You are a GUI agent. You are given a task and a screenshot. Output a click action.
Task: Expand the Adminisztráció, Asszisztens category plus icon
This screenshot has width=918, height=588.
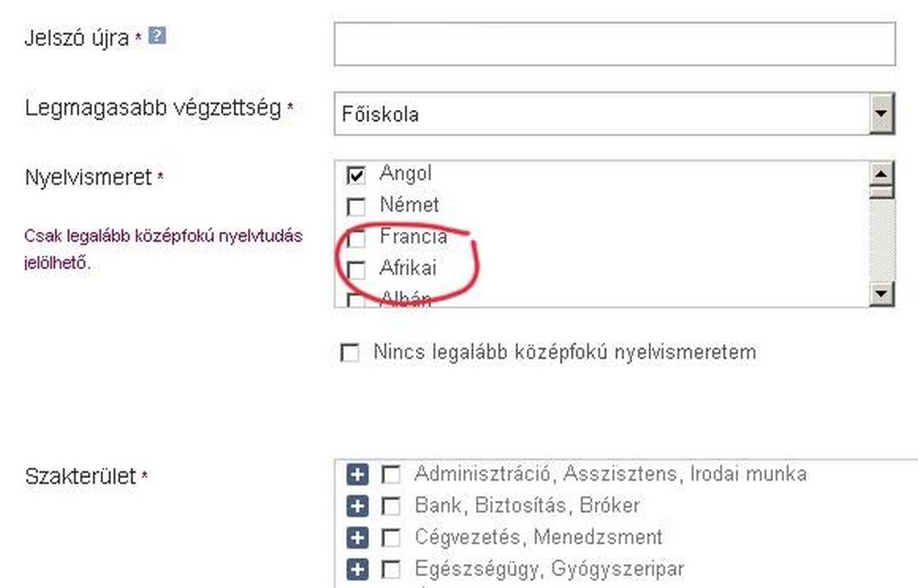tap(357, 474)
